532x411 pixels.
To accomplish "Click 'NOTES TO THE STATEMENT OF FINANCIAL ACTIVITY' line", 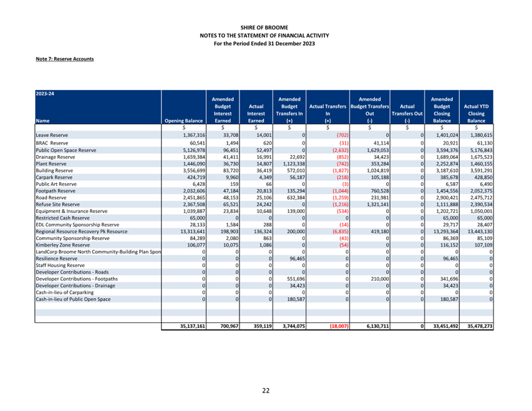I will [x=264, y=35].
